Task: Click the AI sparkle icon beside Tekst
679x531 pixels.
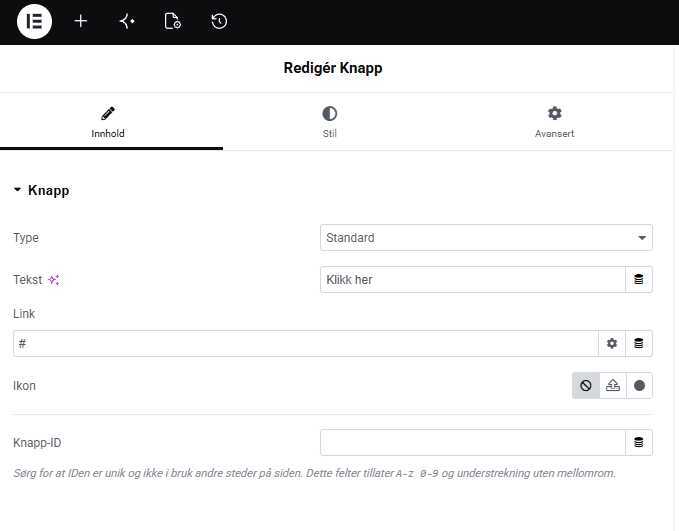Action: (x=54, y=280)
